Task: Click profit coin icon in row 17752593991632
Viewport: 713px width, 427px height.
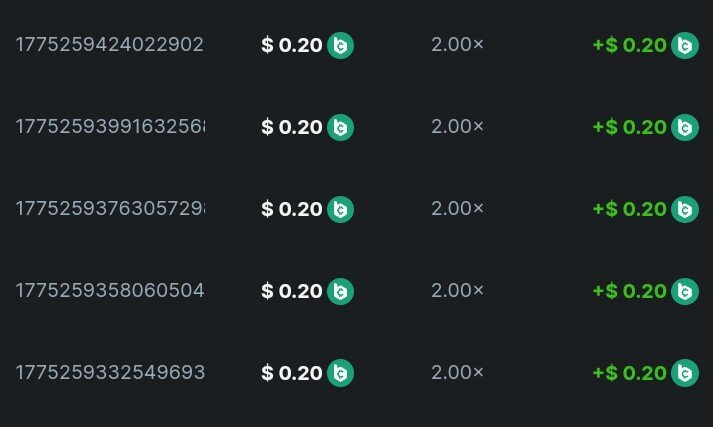Action: (685, 127)
